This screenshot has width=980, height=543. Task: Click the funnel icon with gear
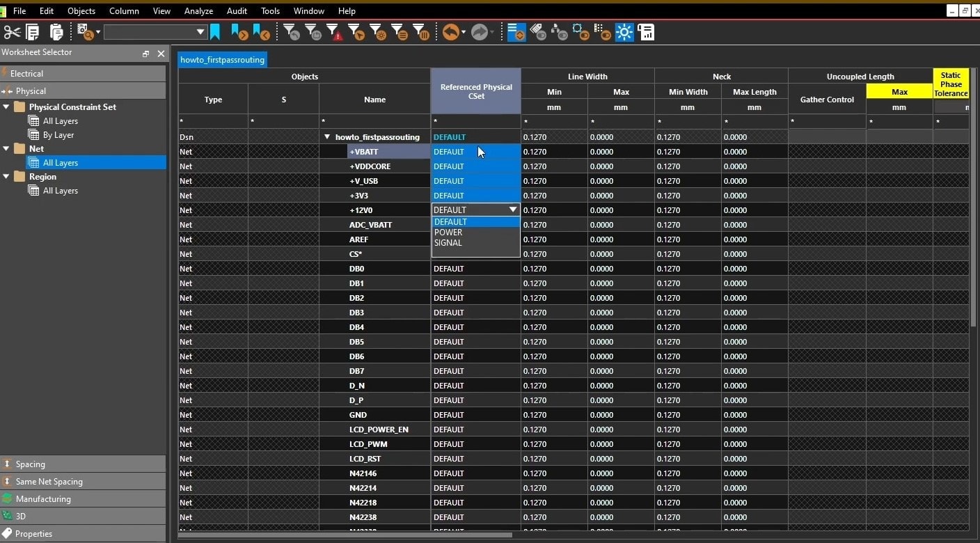click(378, 32)
